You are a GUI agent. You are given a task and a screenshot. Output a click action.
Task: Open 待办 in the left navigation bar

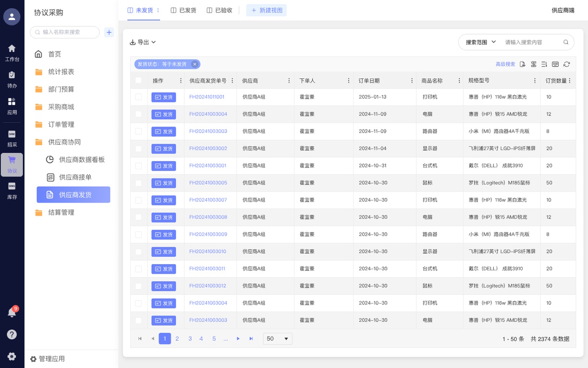pyautogui.click(x=12, y=79)
